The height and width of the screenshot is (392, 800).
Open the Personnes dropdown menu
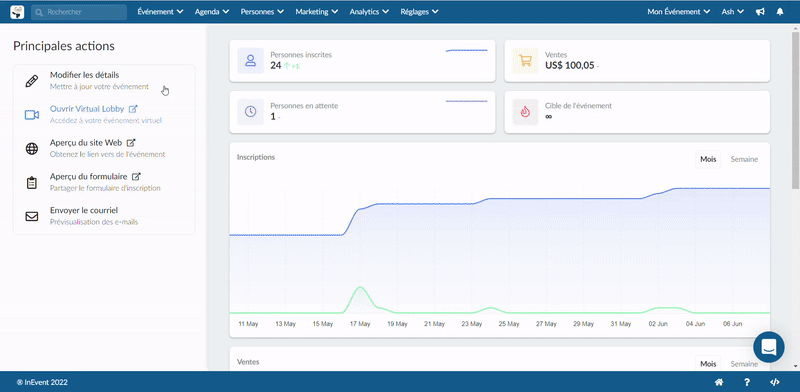262,12
